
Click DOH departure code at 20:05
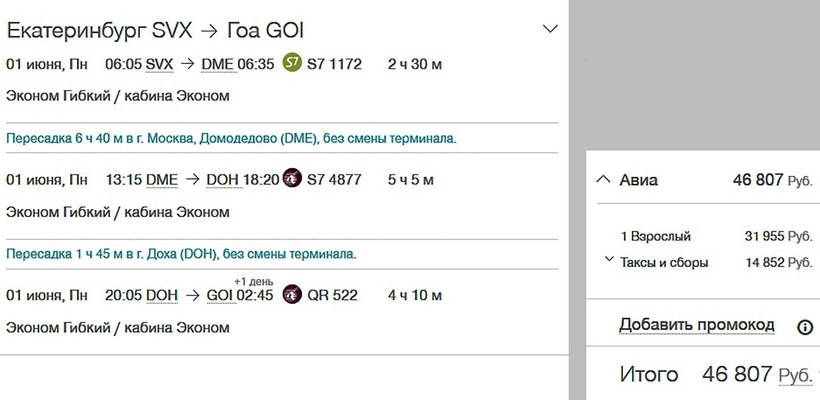coord(162,295)
